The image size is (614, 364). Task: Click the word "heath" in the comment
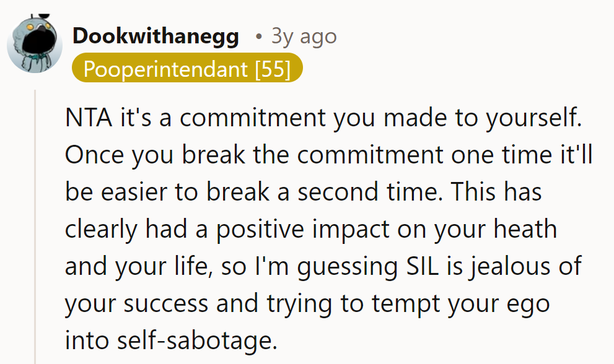pos(526,230)
